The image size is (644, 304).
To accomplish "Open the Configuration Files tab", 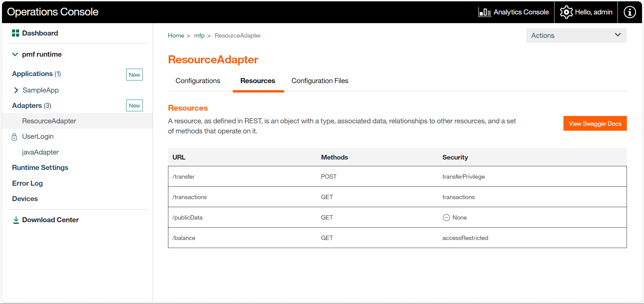I will point(320,81).
